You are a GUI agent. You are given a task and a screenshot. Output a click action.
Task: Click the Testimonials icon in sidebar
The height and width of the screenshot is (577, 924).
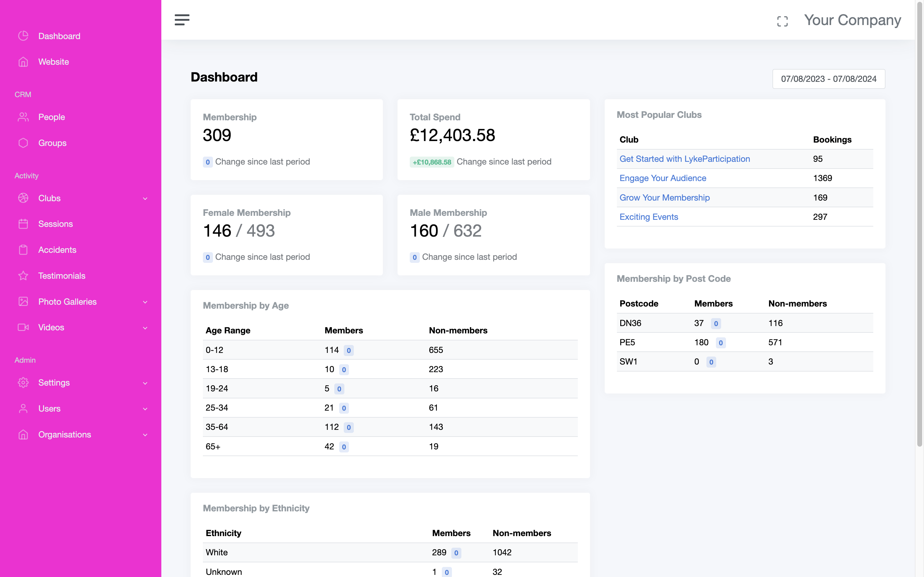pyautogui.click(x=23, y=275)
